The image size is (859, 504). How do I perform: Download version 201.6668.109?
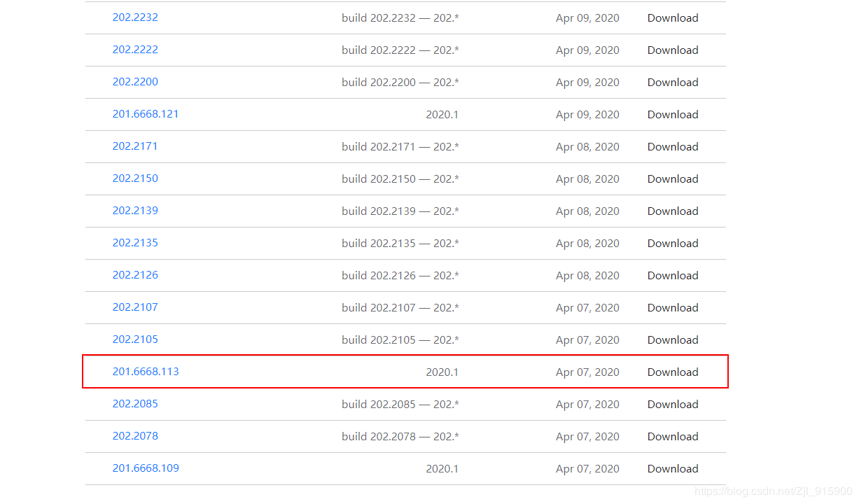(672, 469)
